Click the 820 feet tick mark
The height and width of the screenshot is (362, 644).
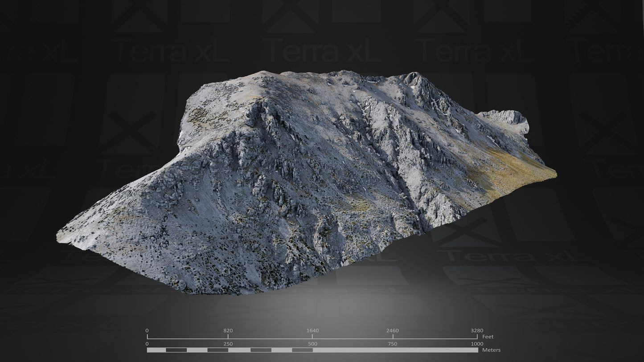[228, 336]
